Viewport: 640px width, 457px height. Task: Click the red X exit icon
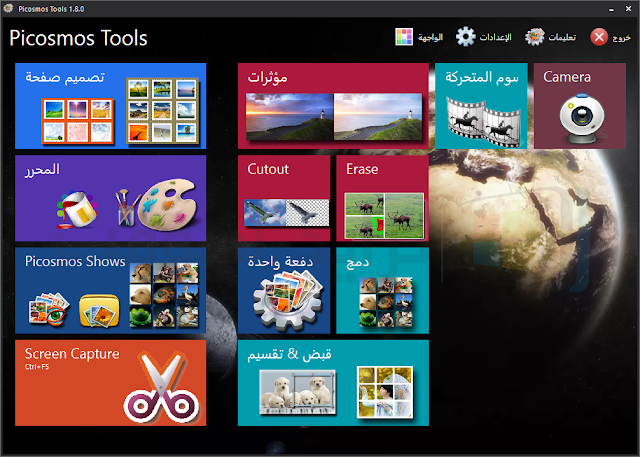point(599,37)
